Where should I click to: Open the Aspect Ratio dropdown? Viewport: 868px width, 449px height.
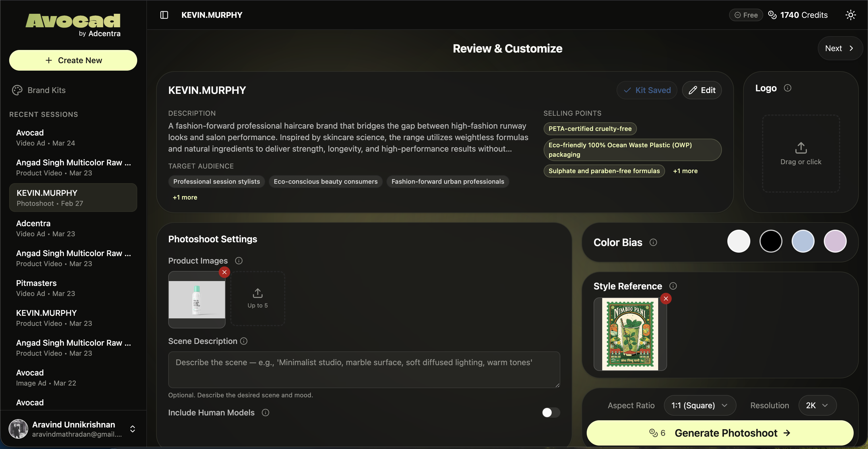[x=700, y=405]
